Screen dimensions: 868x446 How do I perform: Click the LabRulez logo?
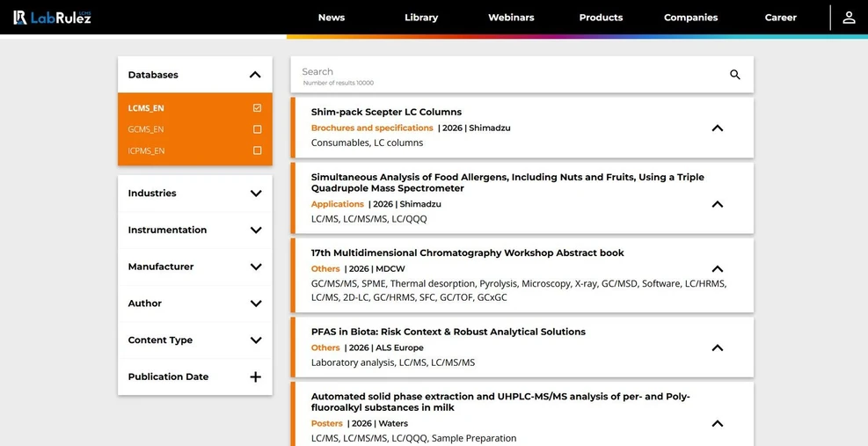[52, 18]
